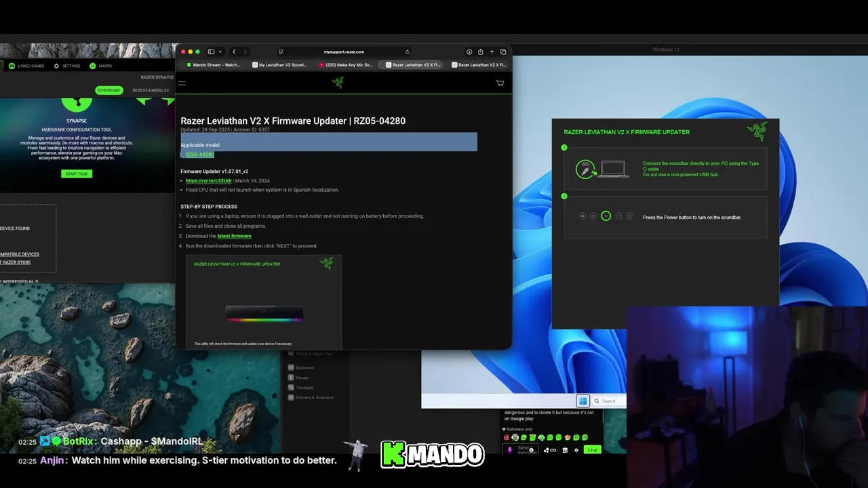Switch to the Make Any Mic tab
The height and width of the screenshot is (488, 868).
pos(346,65)
